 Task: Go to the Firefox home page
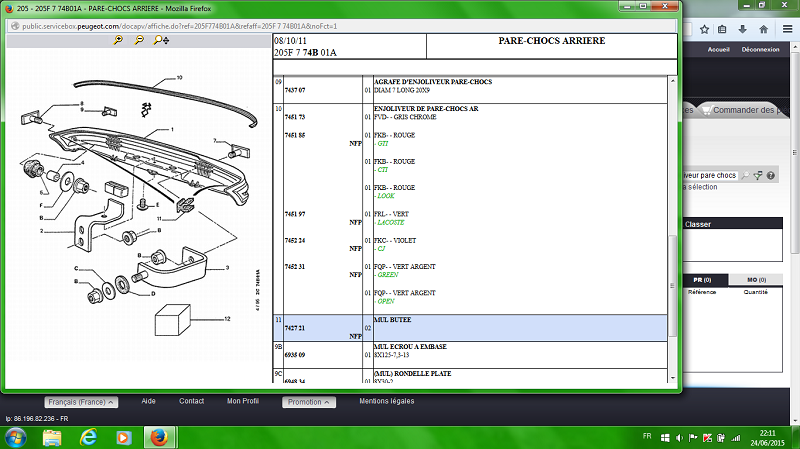[763, 30]
